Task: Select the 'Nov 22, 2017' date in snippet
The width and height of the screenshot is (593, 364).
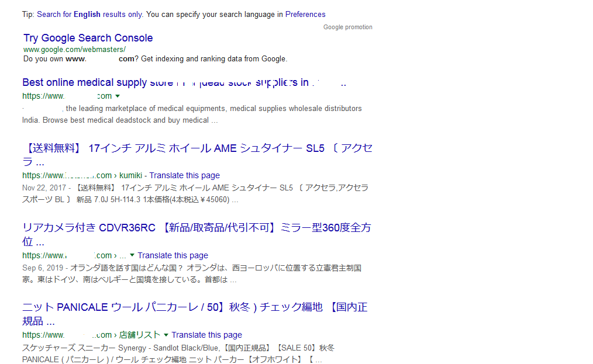Action: (x=44, y=188)
